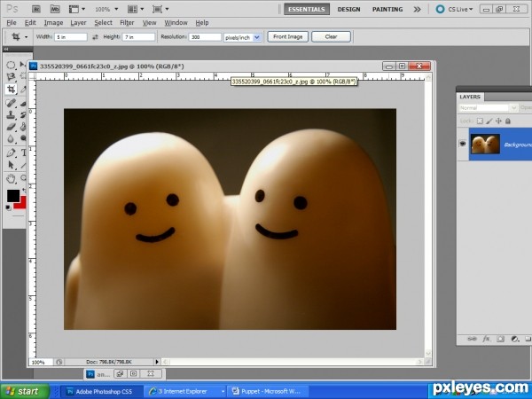This screenshot has width=532, height=399.
Task: Open the Select menu
Action: tap(103, 23)
